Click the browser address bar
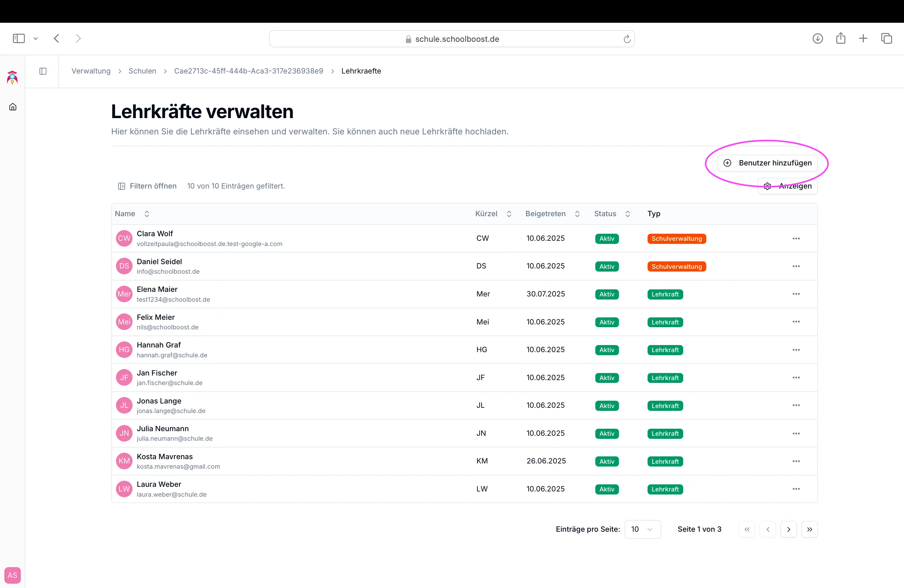 click(451, 39)
